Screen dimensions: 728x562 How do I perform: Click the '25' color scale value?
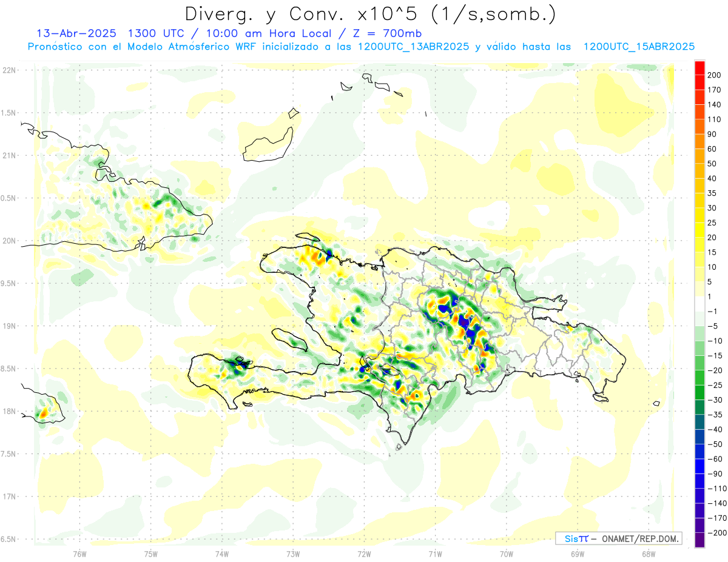[713, 223]
